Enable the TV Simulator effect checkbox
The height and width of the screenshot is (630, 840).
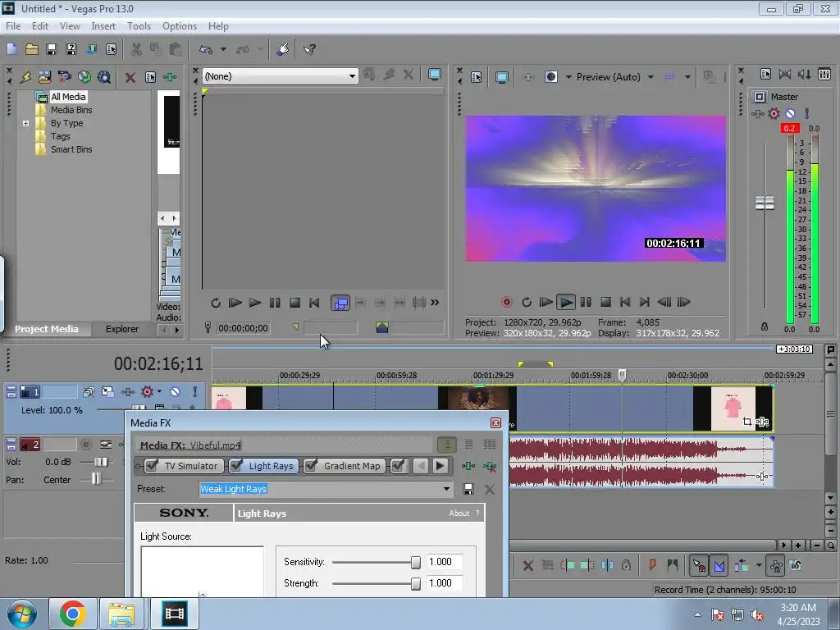tap(152, 466)
